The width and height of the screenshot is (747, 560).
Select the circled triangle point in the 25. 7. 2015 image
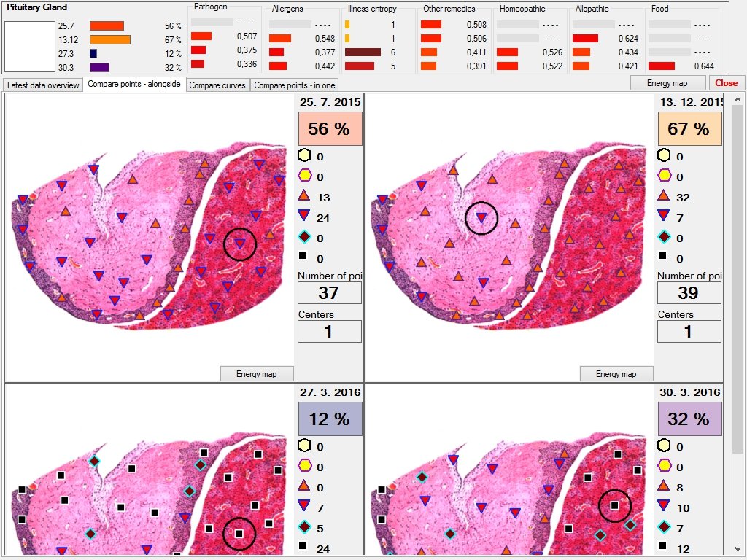240,245
